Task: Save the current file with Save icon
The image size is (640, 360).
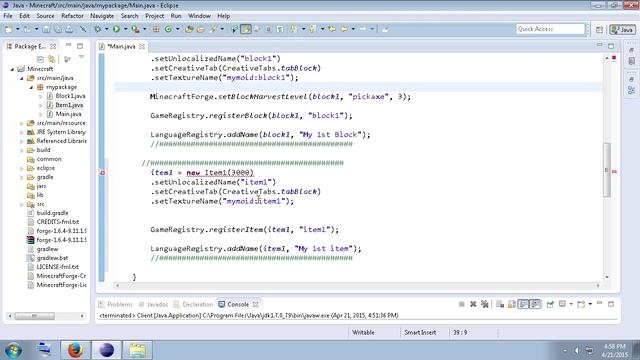Action: 46,29
